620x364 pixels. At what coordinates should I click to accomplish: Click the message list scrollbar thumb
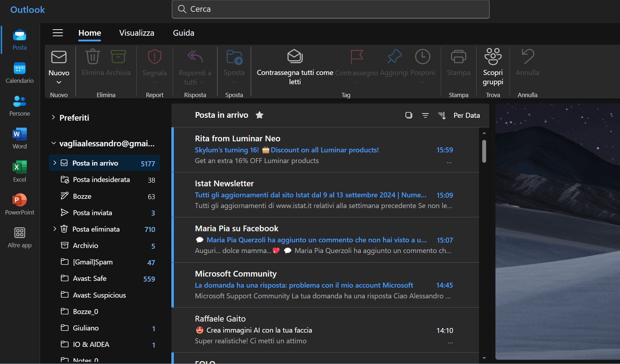pos(484,151)
